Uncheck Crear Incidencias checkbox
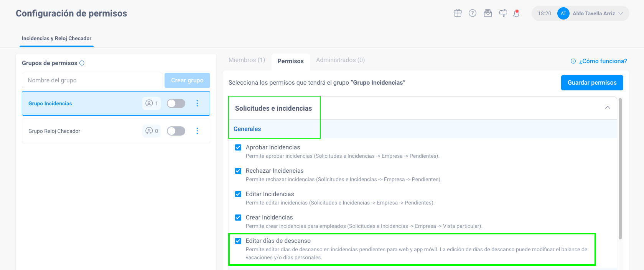The image size is (644, 270). 238,218
